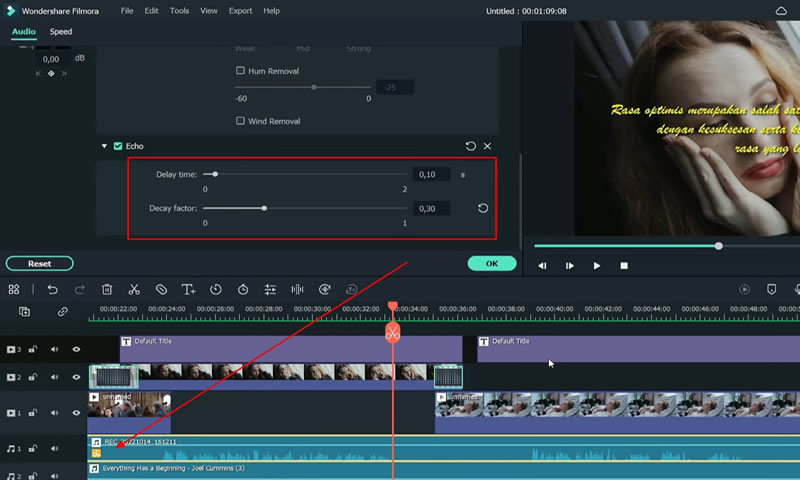Screen dimensions: 800x480
Task: Enable the Hum Removal checkbox
Action: tap(240, 70)
